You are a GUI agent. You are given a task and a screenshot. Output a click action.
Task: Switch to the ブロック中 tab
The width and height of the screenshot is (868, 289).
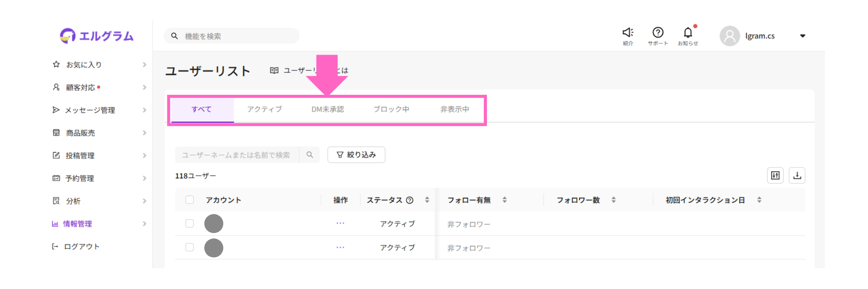391,109
